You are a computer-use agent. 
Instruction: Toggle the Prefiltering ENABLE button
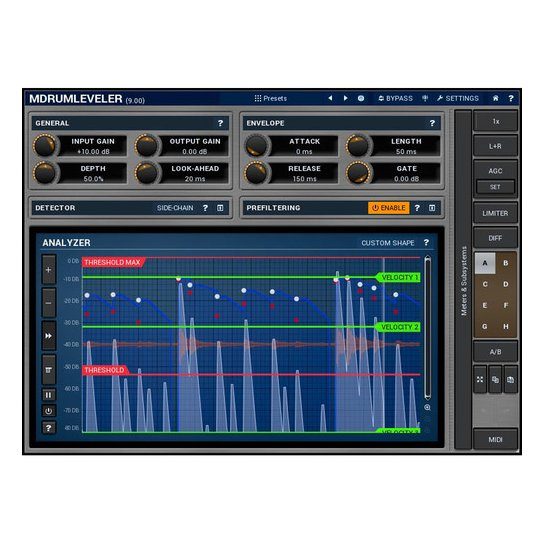point(389,208)
